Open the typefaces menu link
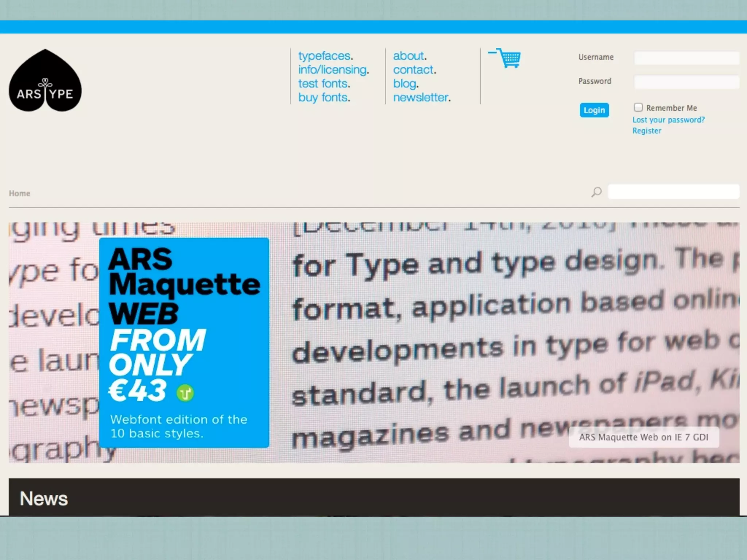 click(325, 56)
